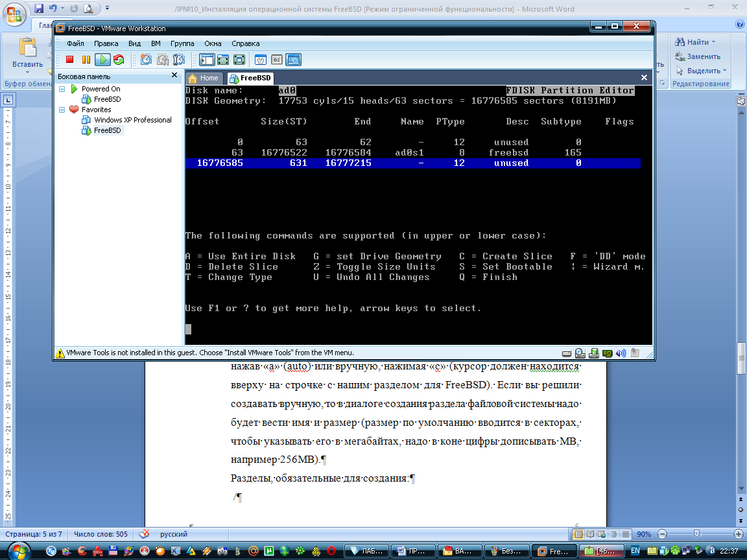Open the Группа menu

click(x=182, y=43)
